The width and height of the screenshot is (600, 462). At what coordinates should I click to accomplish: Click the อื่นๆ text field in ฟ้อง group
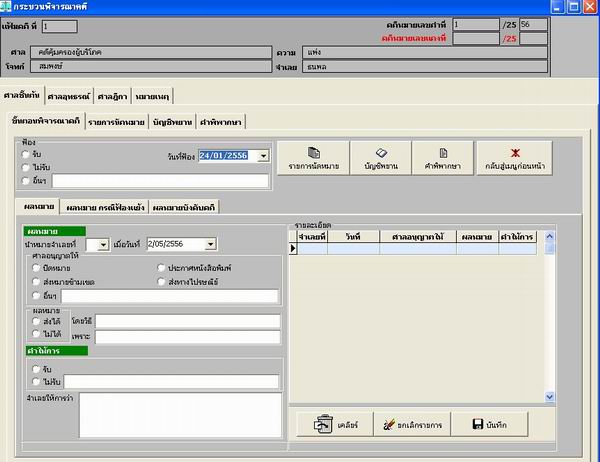click(160, 181)
